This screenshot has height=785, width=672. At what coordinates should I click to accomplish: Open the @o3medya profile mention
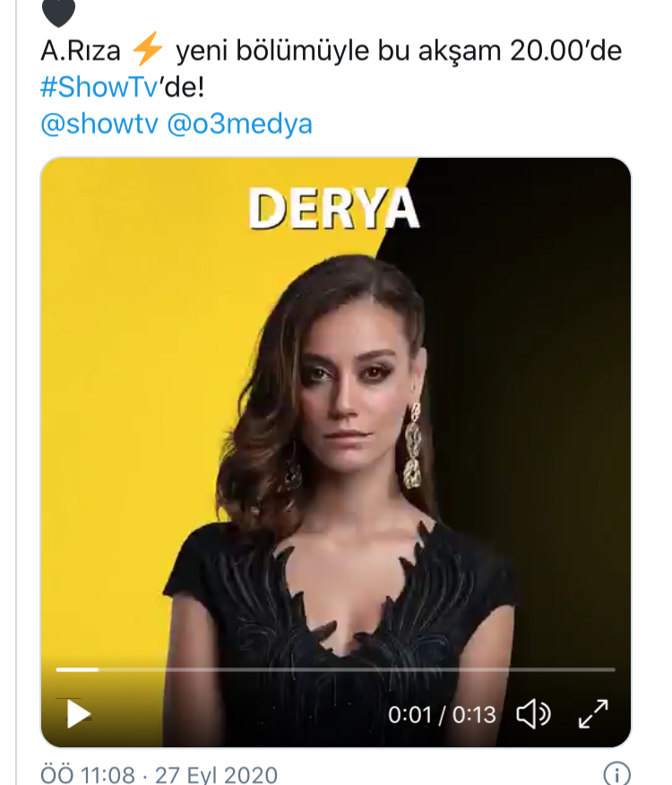point(240,123)
